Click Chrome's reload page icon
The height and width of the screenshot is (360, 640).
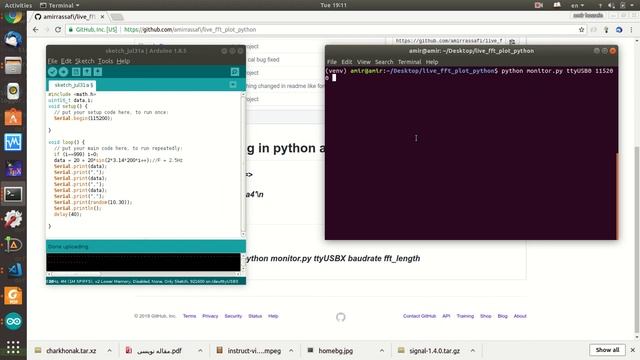tap(58, 30)
